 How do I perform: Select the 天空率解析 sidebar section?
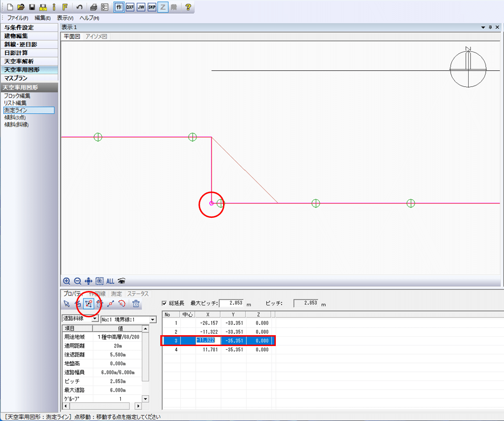29,61
